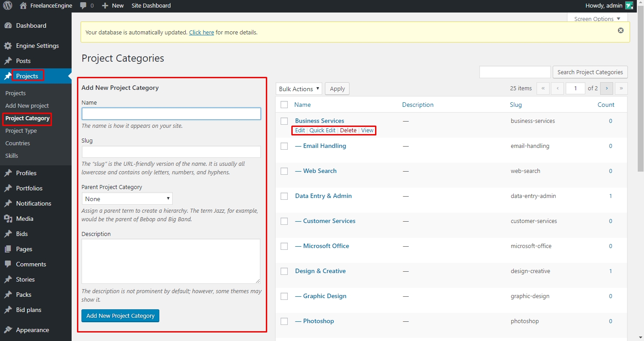The width and height of the screenshot is (644, 341).
Task: Click the WordPress logo icon
Action: click(8, 6)
